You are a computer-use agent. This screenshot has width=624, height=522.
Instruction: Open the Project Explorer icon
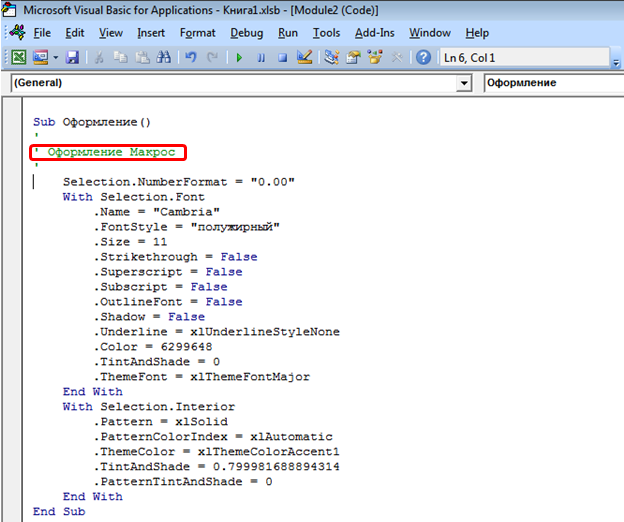[x=332, y=58]
